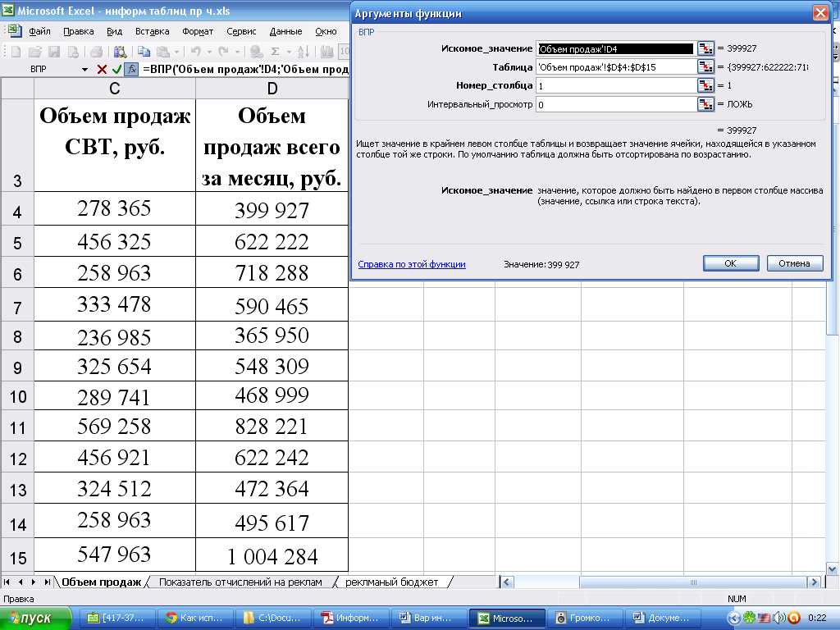Open the Вид menu

click(x=114, y=31)
